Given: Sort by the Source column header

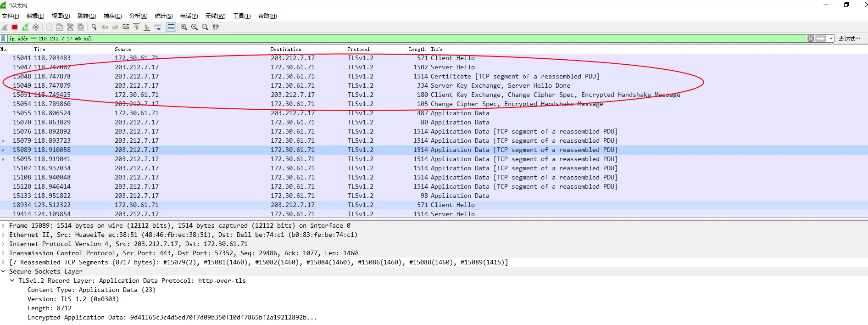Looking at the screenshot, I should point(191,49).
